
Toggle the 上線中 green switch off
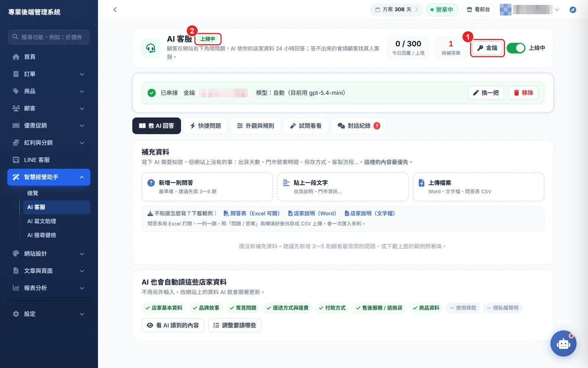point(516,48)
